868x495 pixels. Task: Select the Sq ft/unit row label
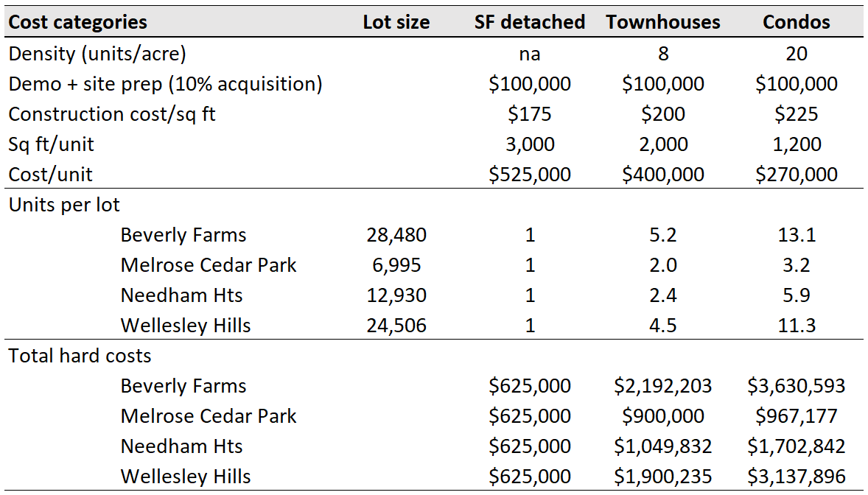pos(52,144)
